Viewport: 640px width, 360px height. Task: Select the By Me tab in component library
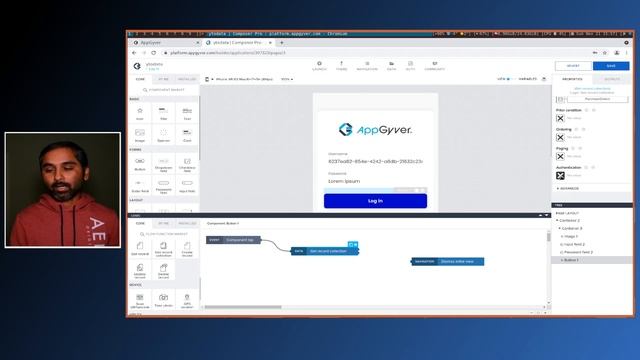163,79
